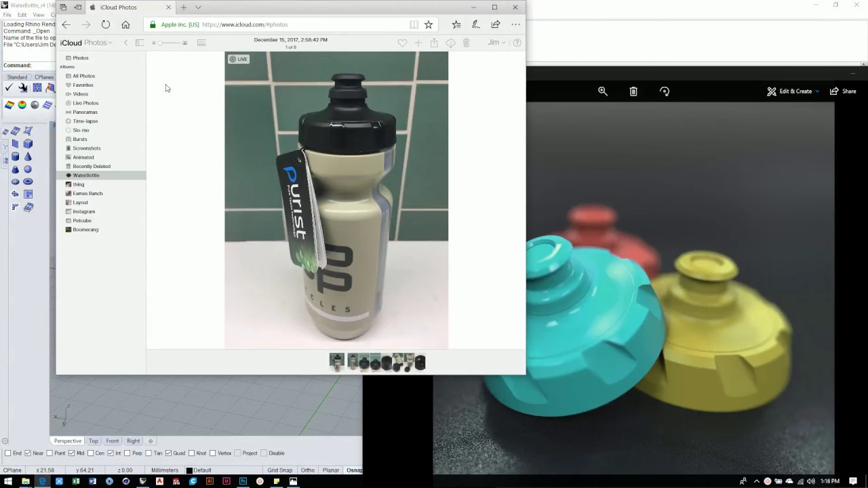Open the Favorites album in sidebar
Image resolution: width=868 pixels, height=488 pixels.
83,85
